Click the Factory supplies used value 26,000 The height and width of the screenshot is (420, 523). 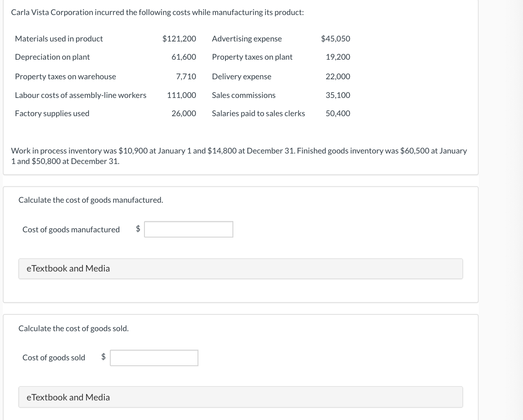[x=184, y=113]
